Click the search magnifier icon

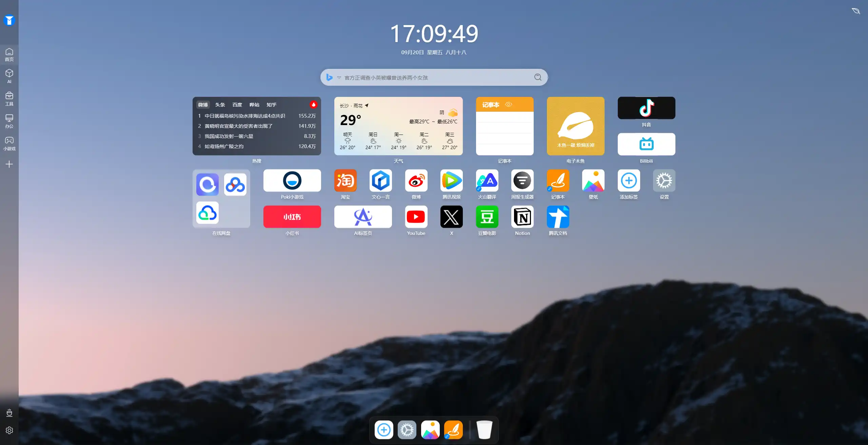(538, 77)
